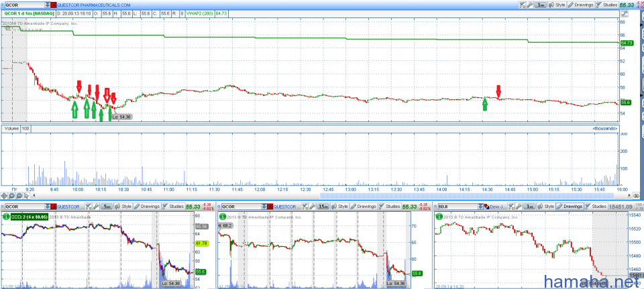Click the red link badge on the 15m chart
The height and width of the screenshot is (289, 644).
point(270,207)
